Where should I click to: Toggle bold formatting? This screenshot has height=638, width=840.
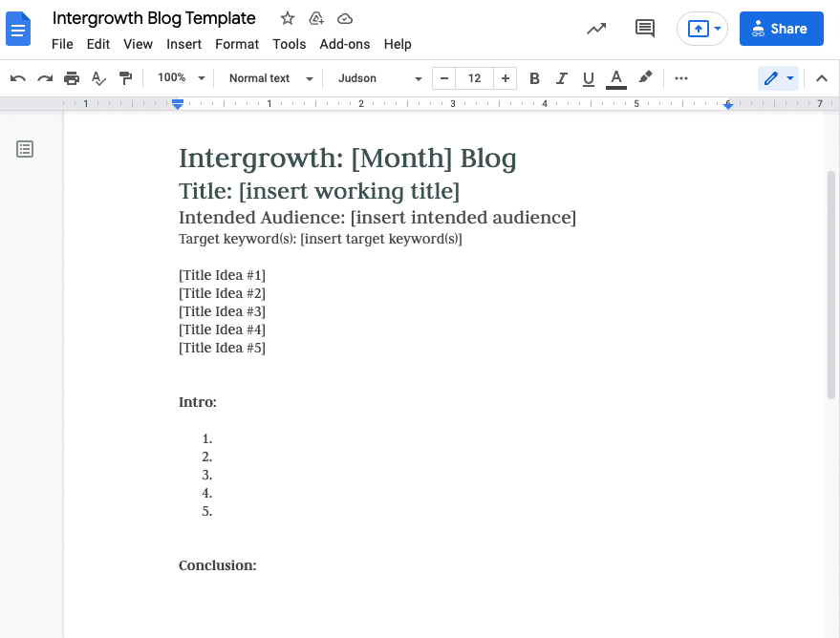(534, 78)
